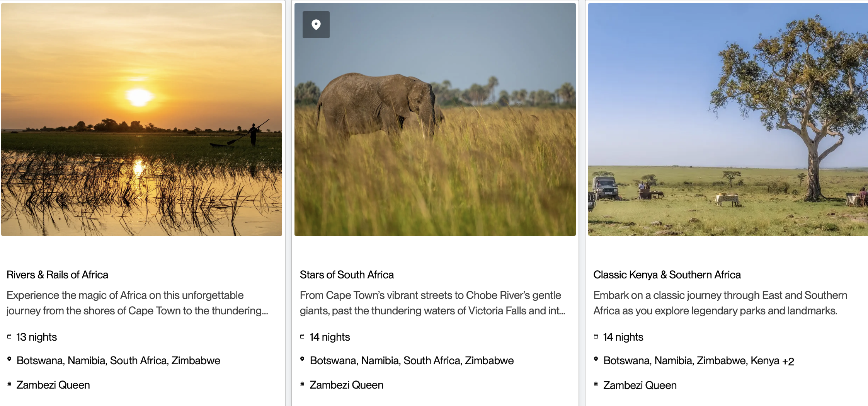Open the Stars of South Africa title
This screenshot has width=868, height=406.
(x=347, y=275)
